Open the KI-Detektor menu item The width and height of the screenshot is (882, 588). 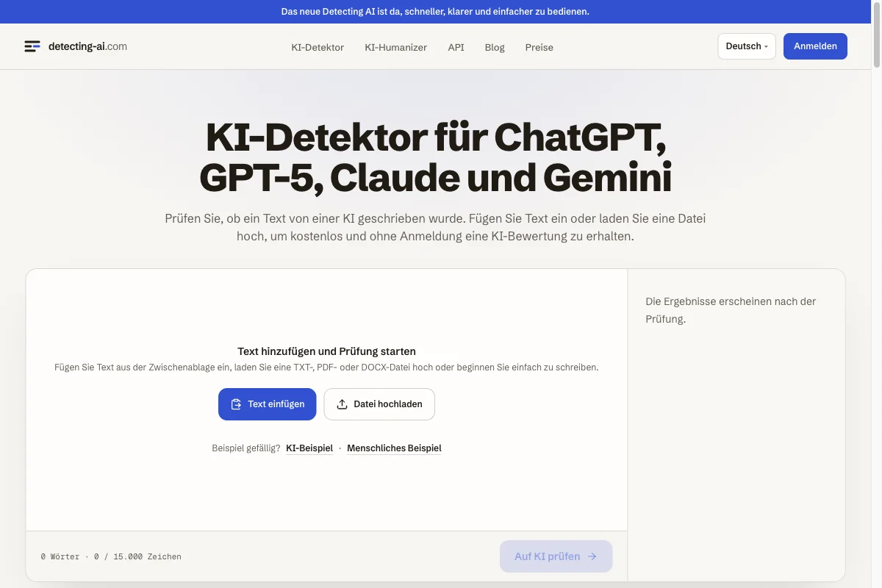(318, 47)
